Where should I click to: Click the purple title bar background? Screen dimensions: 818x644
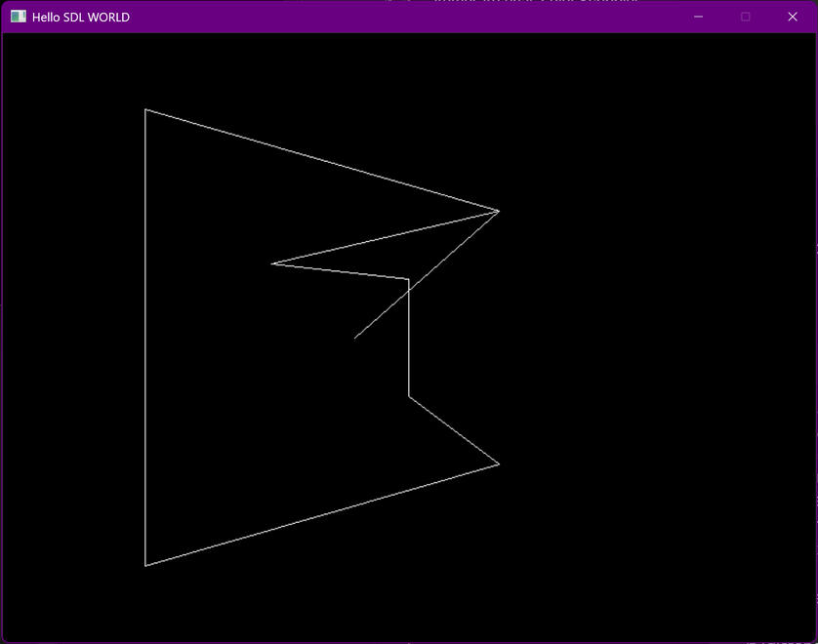tap(390, 17)
